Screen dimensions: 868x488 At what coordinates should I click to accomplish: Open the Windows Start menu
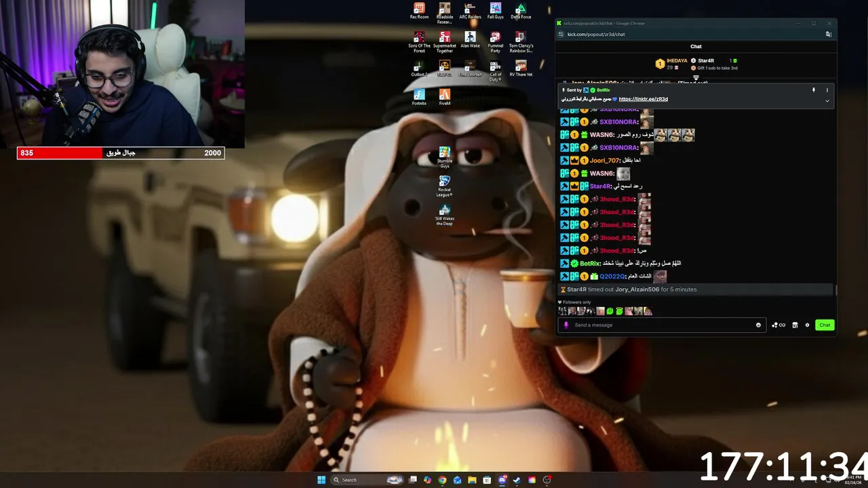[x=321, y=480]
